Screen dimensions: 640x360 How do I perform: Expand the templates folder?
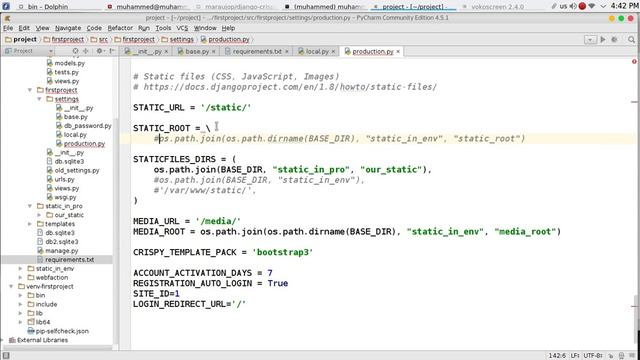[x=30, y=224]
